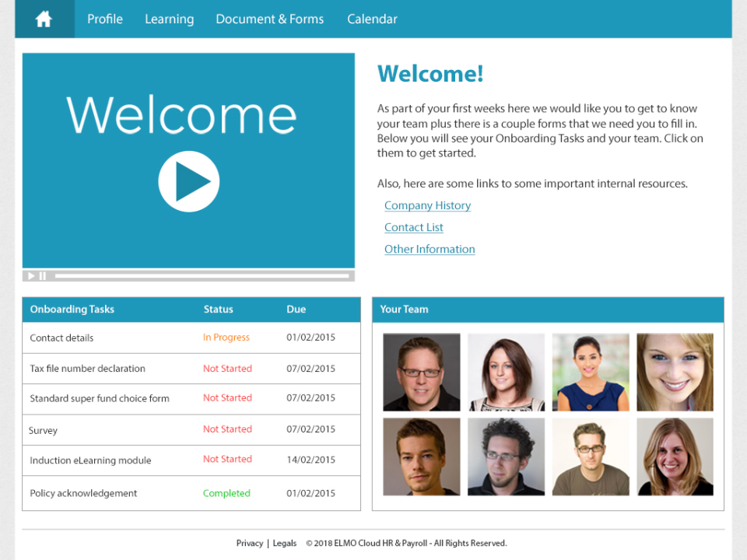
Task: Open Document & Forms menu item
Action: 270,19
